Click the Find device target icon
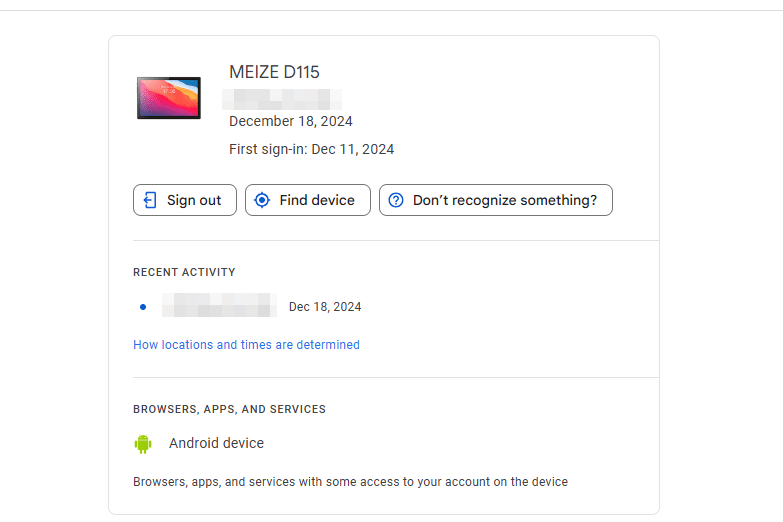 point(262,200)
